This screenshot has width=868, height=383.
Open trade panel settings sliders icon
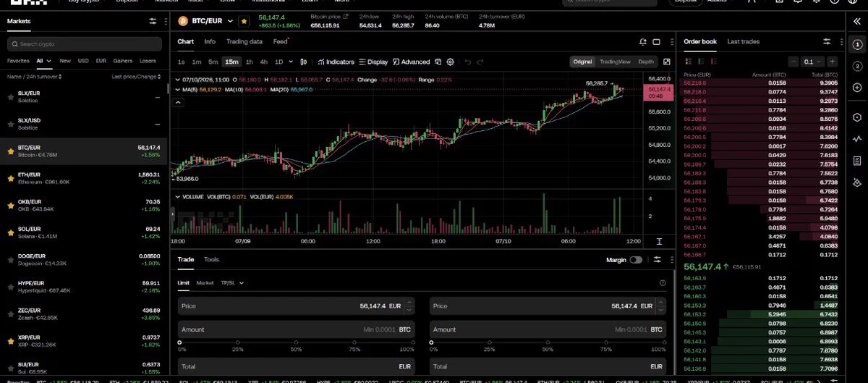657,259
